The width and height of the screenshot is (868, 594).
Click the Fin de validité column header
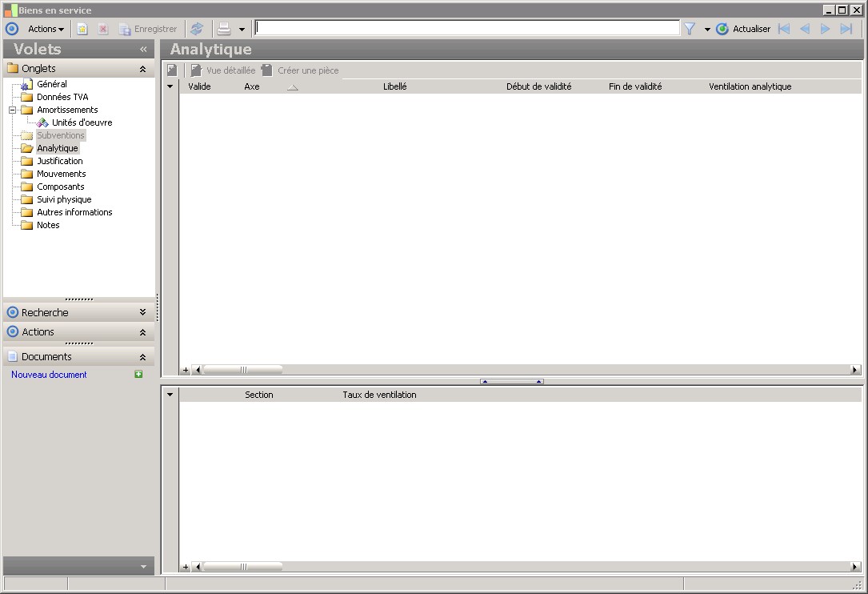(635, 86)
